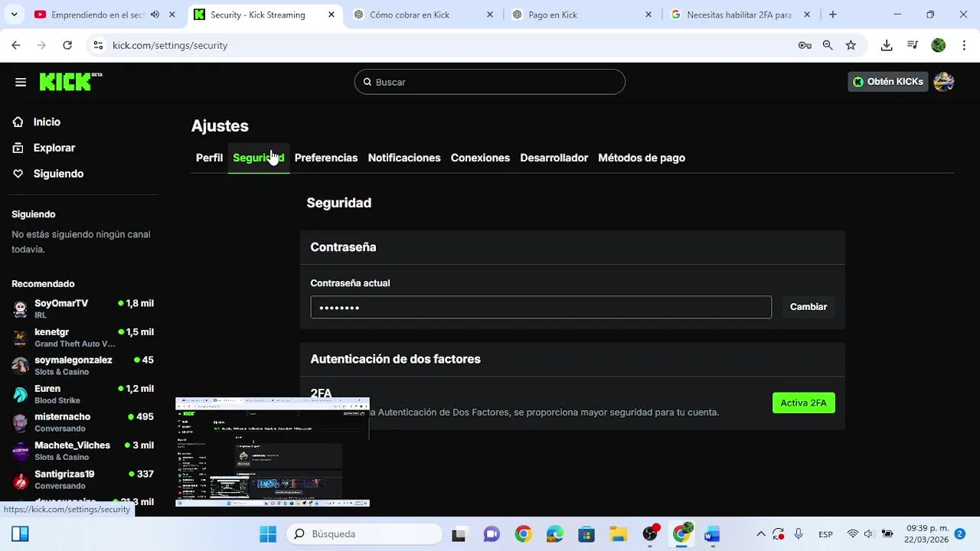Viewport: 980px width, 551px height.
Task: Click the Buscar search field
Action: click(490, 82)
